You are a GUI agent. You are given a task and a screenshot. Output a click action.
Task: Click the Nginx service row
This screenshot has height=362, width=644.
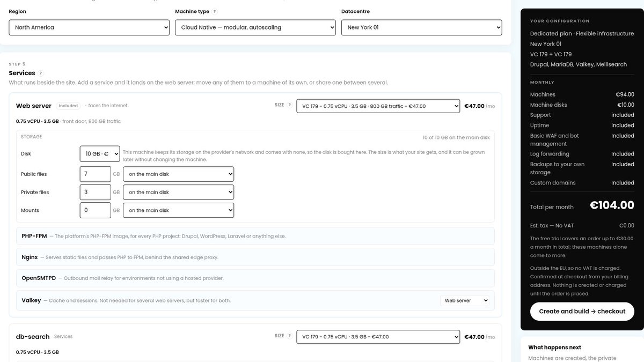tap(255, 257)
